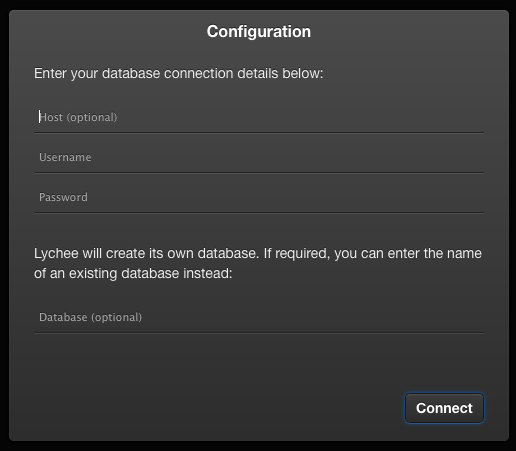Click into the Password field
This screenshot has width=516, height=451.
259,197
